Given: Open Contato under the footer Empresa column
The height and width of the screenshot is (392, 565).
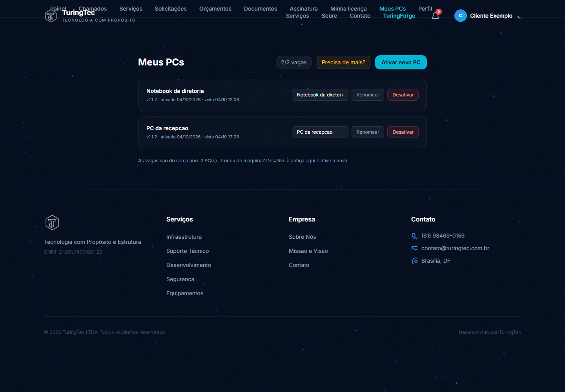Looking at the screenshot, I should tap(299, 265).
